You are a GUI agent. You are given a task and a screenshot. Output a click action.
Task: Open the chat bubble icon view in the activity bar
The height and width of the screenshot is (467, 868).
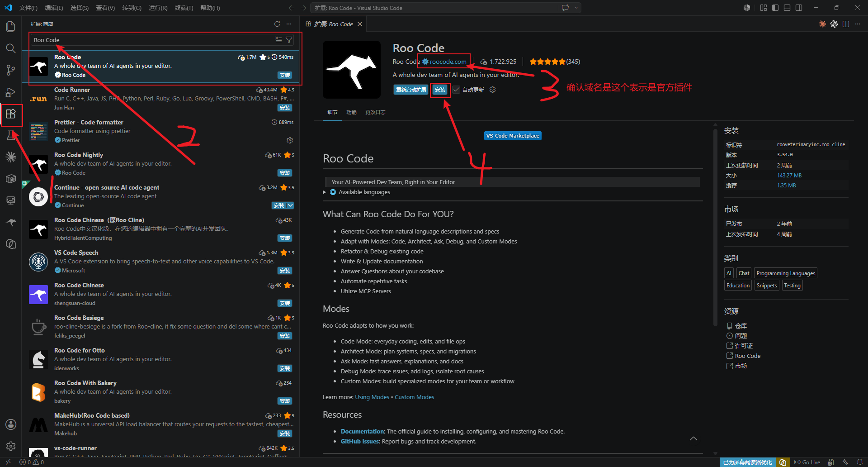[11, 244]
